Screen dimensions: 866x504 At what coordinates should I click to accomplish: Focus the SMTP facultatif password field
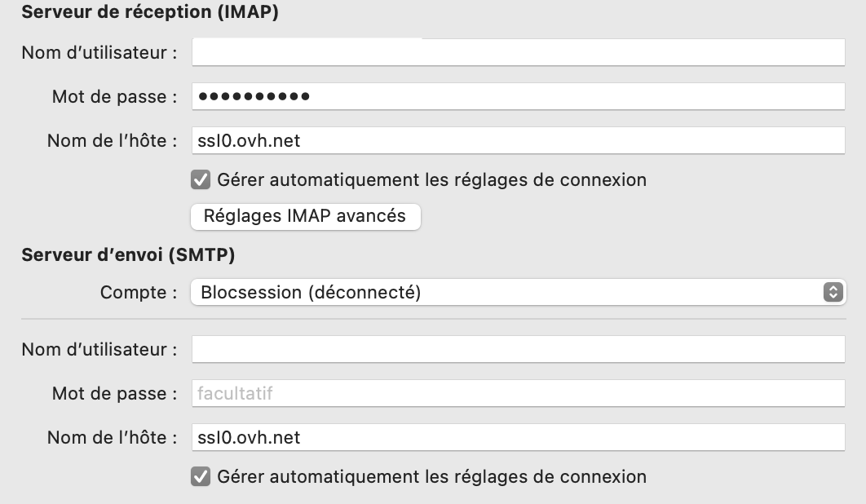click(x=518, y=394)
